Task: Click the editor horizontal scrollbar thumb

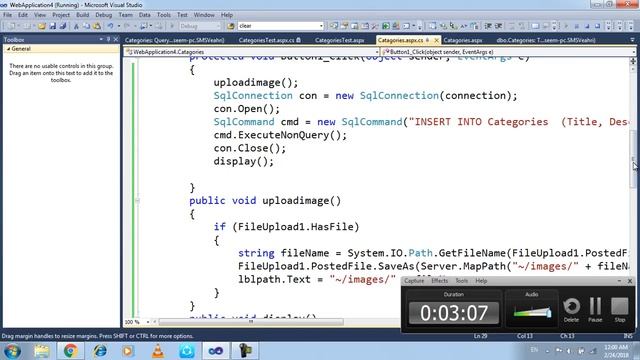Action: point(251,322)
